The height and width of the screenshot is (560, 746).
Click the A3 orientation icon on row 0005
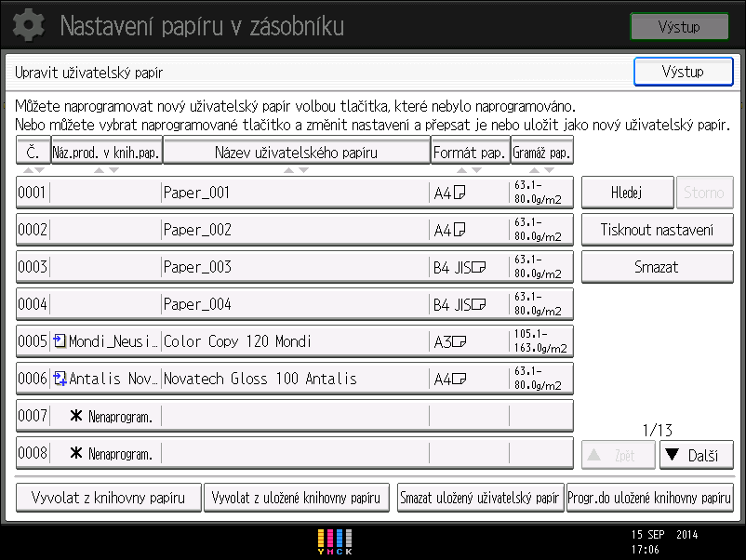tap(459, 341)
